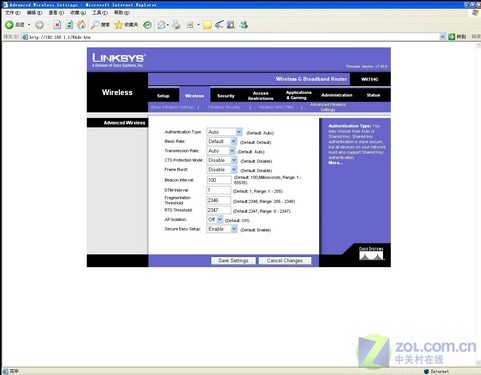Screen dimensions: 481x375
Task: Click the Internet zone status bar icon
Action: (x=426, y=371)
